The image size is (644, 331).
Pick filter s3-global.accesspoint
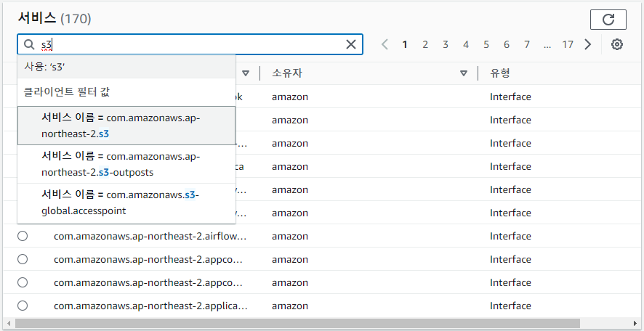(x=126, y=203)
